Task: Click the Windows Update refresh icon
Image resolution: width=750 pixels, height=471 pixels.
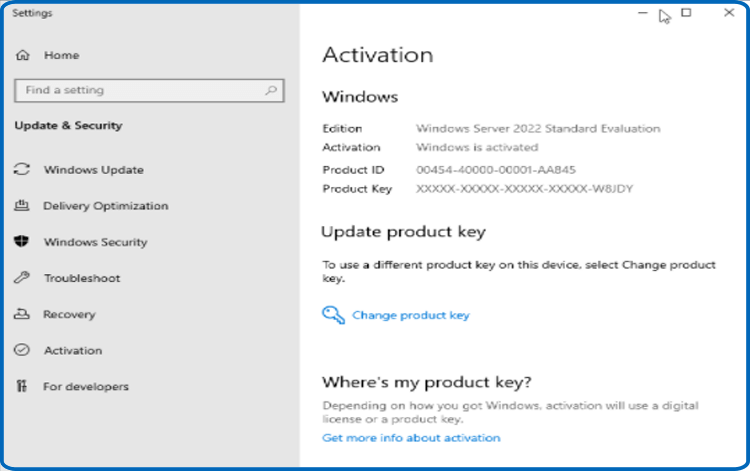Action: pyautogui.click(x=22, y=169)
